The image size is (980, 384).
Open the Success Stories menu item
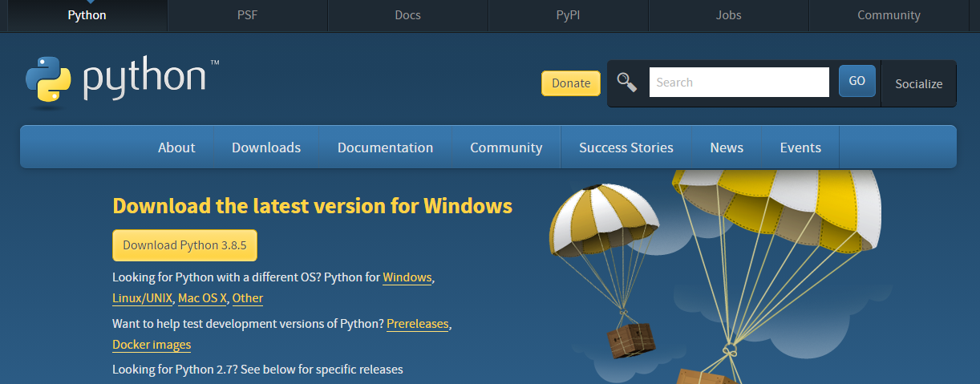tap(626, 148)
